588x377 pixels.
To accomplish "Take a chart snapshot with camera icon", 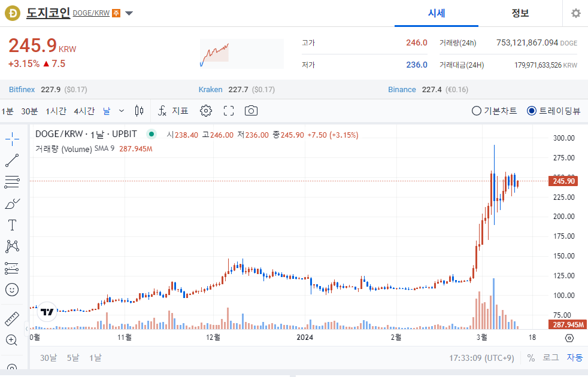I will (x=251, y=111).
